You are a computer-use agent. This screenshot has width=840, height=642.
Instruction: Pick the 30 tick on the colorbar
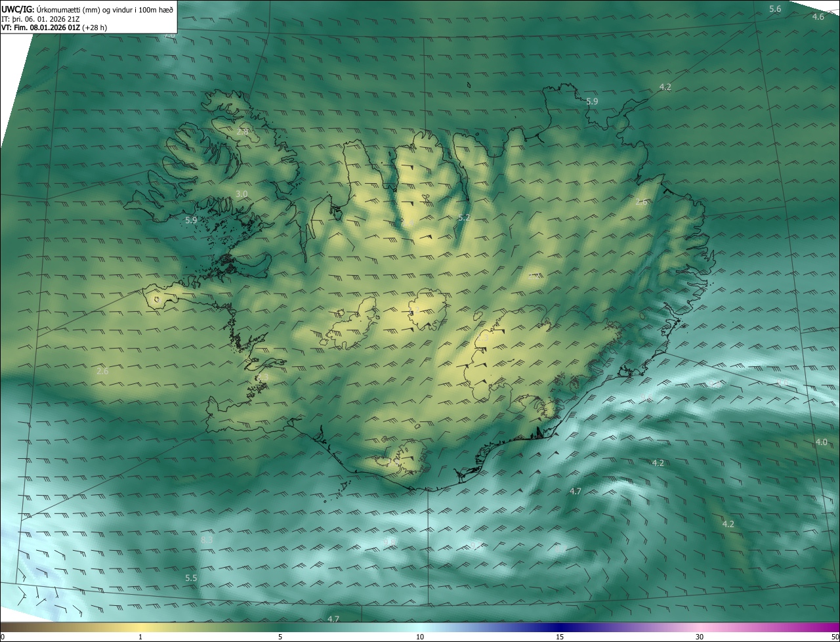point(700,637)
